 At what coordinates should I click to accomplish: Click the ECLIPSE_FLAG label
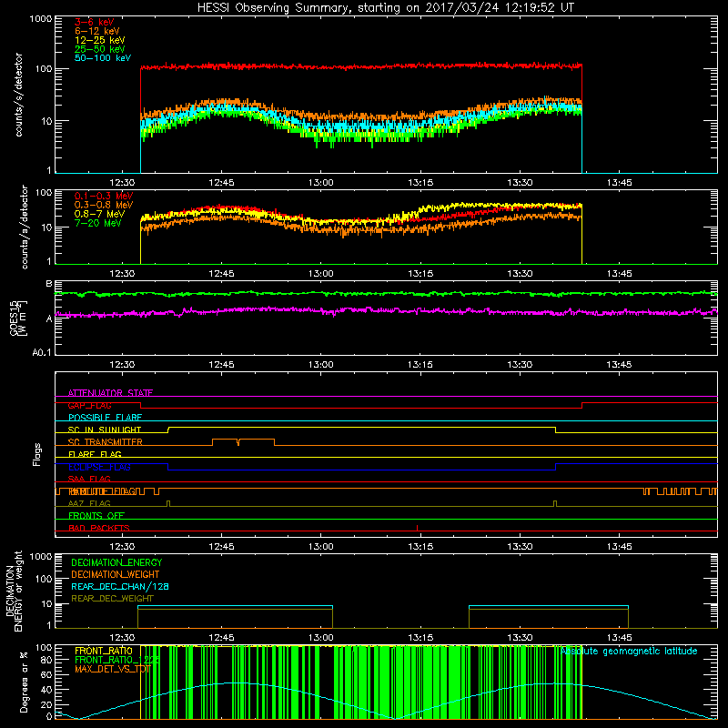coord(99,467)
